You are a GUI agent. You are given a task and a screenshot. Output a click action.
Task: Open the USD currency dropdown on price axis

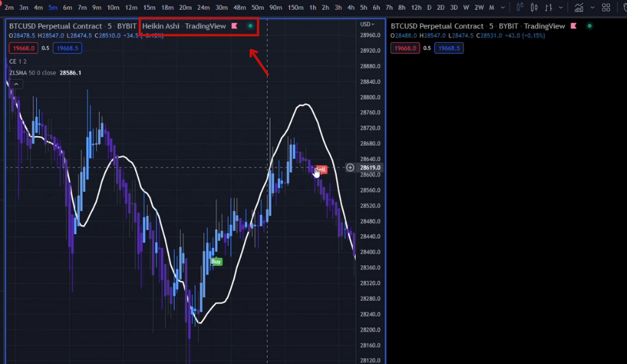click(367, 25)
